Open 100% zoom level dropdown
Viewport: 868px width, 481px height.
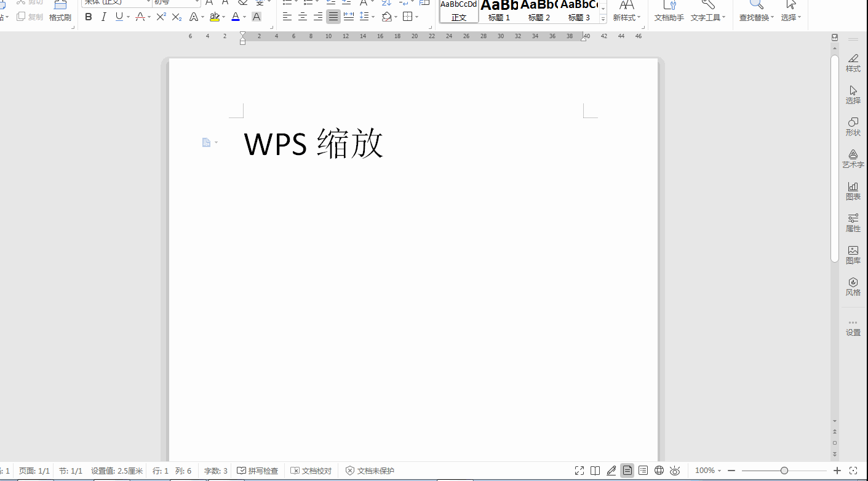pos(708,471)
